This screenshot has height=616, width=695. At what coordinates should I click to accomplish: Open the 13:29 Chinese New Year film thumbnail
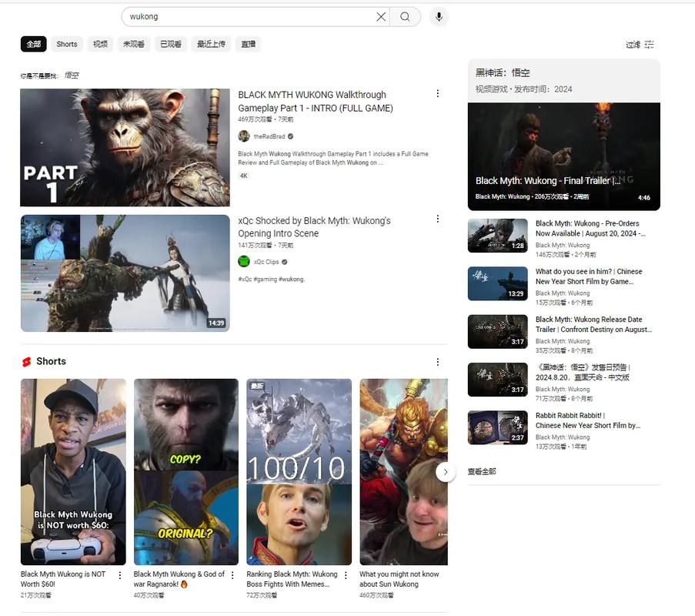(x=498, y=283)
